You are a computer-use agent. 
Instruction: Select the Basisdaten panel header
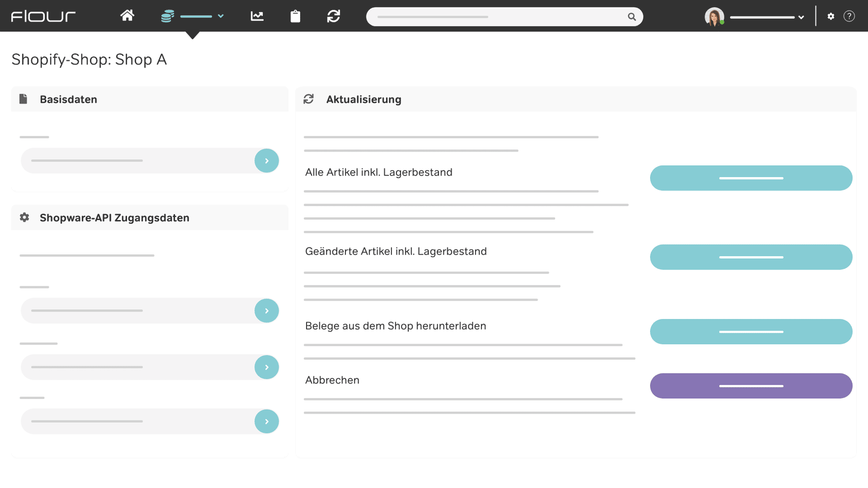(x=150, y=99)
